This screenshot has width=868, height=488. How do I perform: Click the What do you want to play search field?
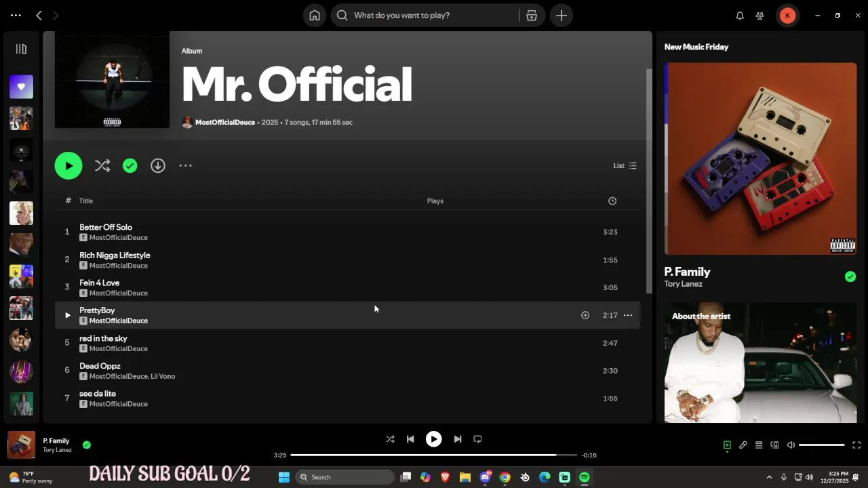[x=425, y=16]
